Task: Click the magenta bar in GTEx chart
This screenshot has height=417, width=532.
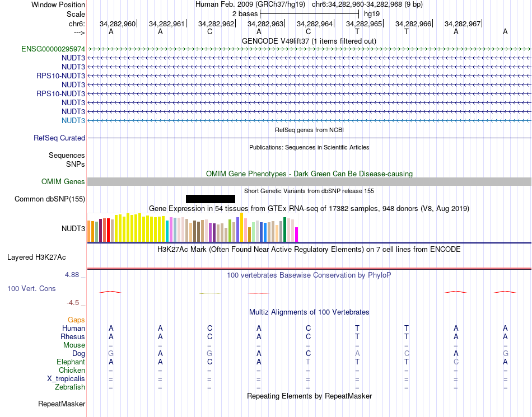Action: pyautogui.click(x=297, y=235)
